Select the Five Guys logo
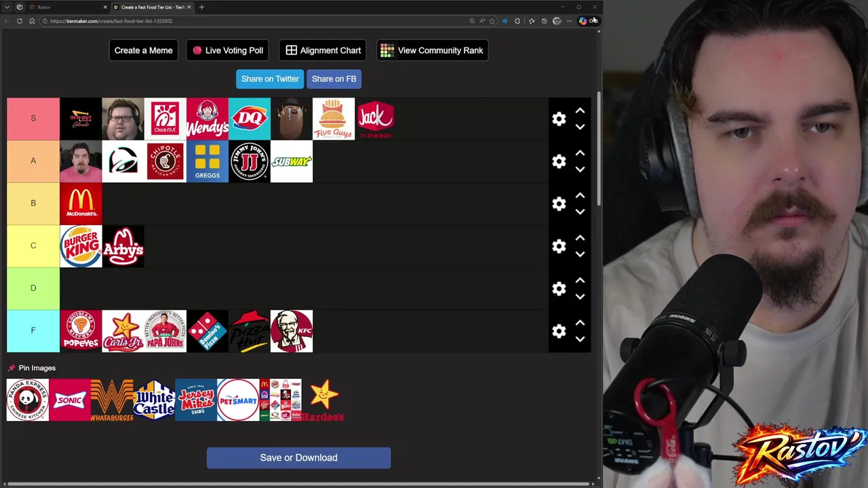The height and width of the screenshot is (488, 868). (334, 119)
